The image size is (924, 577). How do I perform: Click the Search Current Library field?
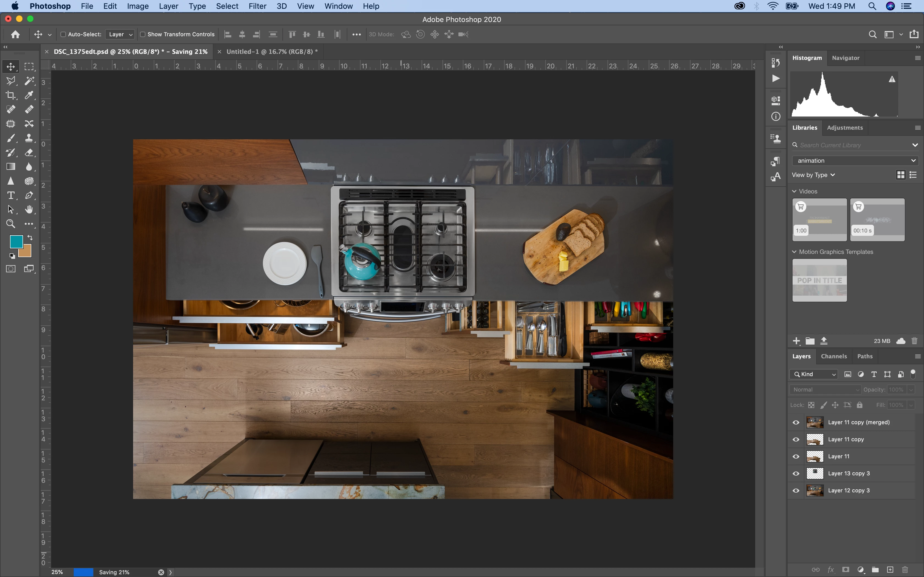click(x=851, y=145)
